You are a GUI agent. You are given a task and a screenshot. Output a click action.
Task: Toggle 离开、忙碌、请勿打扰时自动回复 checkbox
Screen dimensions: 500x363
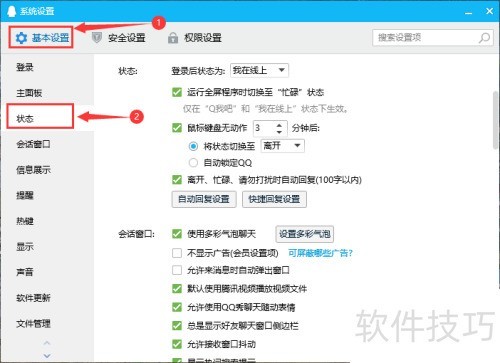pos(177,180)
